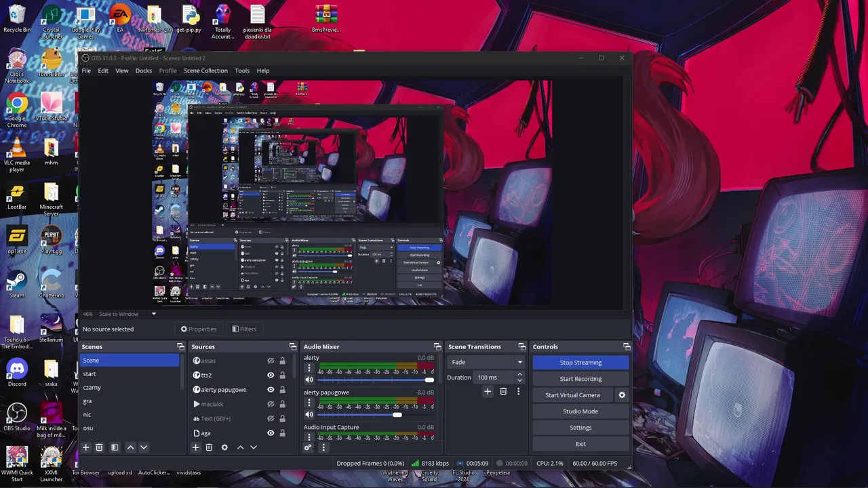868x488 pixels.
Task: Open the Help menu
Action: (x=263, y=70)
